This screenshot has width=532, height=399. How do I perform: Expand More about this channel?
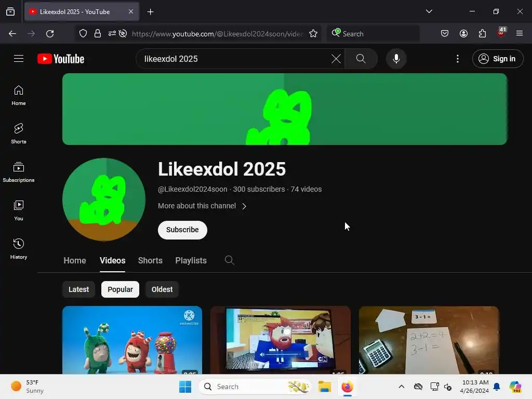click(x=202, y=206)
